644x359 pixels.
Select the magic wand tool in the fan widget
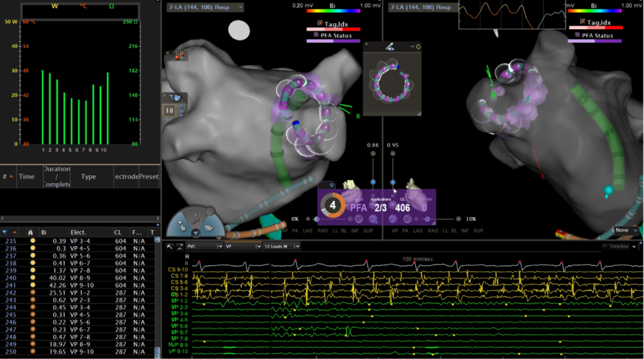(x=196, y=218)
